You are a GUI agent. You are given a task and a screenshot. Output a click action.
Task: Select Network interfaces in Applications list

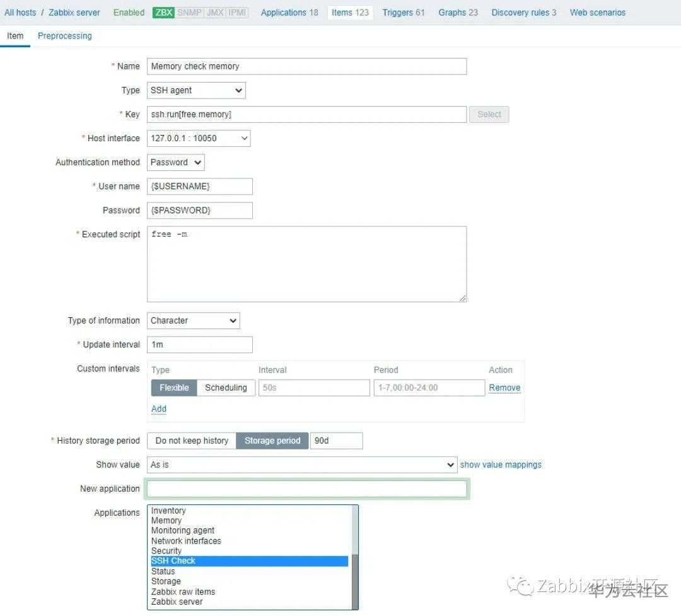coord(249,541)
